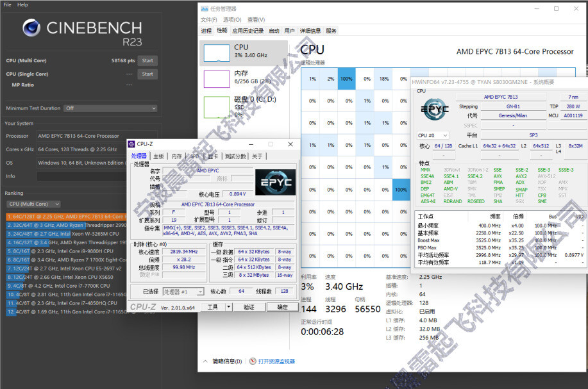Minimize the CPU-Z window
The image size is (588, 389).
(251, 144)
